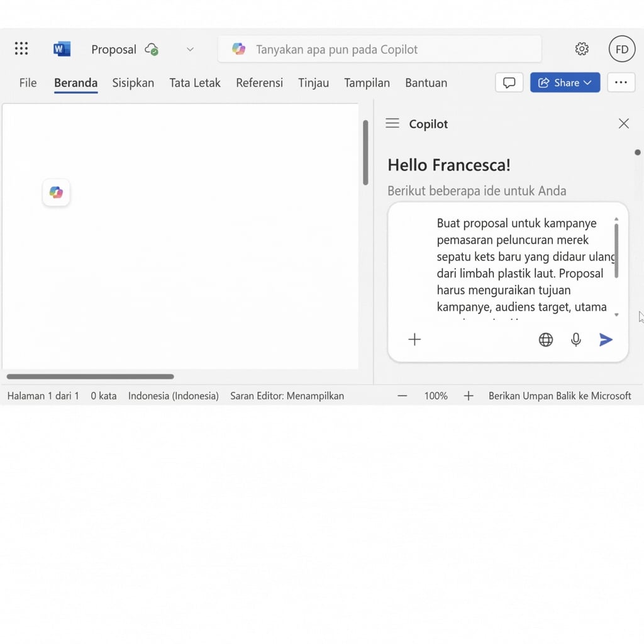The image size is (644, 644).
Task: Send the Copilot prompt with the arrow icon
Action: click(605, 340)
